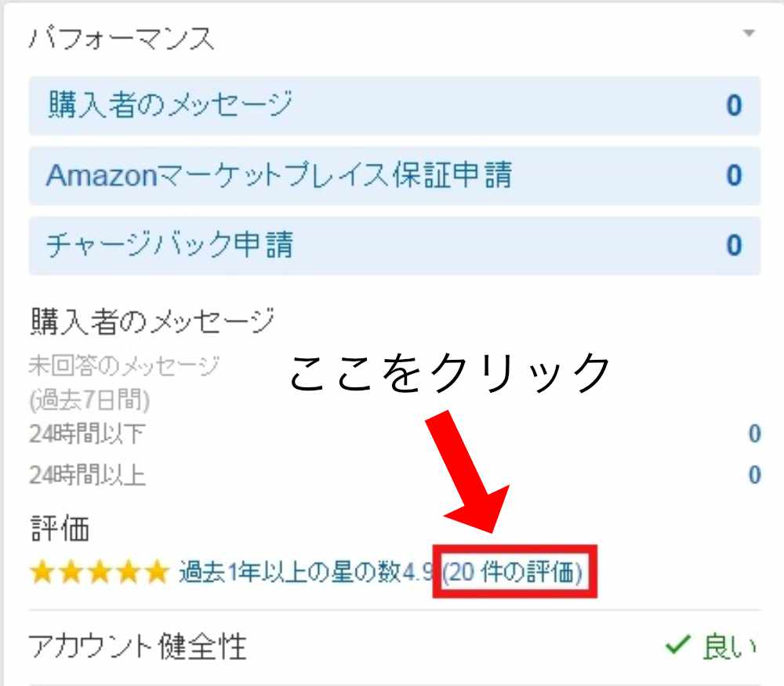784x686 pixels.
Task: Click the アカウント健全性 label
Action: coord(137,646)
